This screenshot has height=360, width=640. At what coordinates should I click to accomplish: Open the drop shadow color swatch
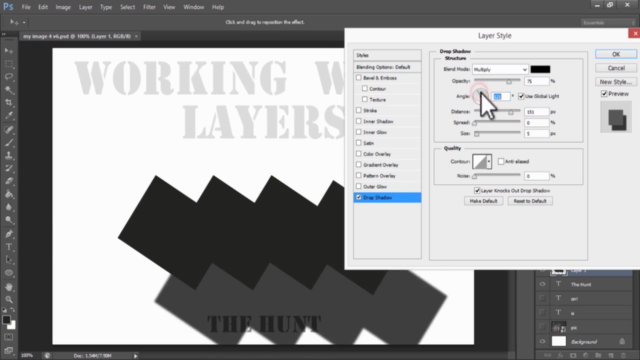(540, 69)
